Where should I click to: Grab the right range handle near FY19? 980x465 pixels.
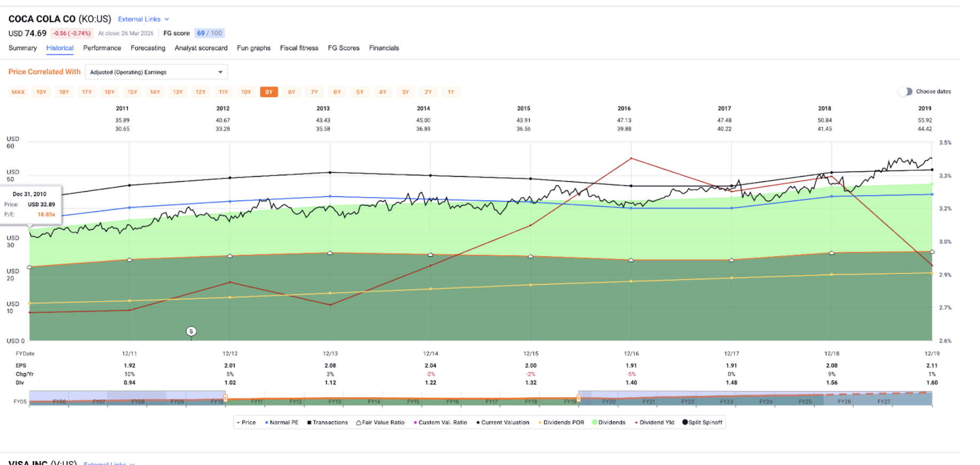(x=579, y=398)
